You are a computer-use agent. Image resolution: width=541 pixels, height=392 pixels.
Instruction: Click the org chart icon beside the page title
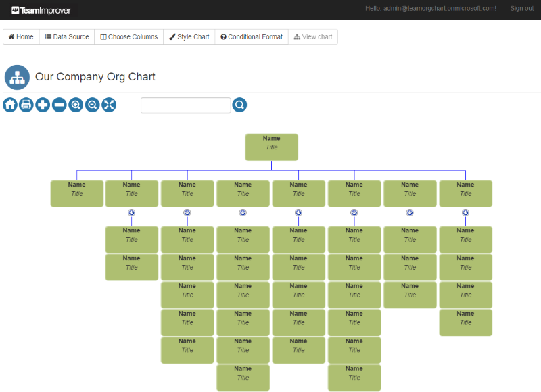pyautogui.click(x=17, y=77)
